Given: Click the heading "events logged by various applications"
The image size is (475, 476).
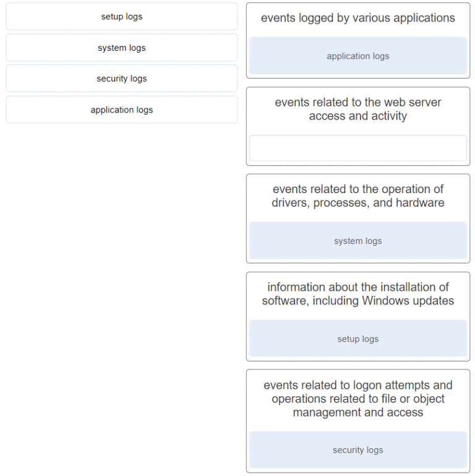Looking at the screenshot, I should (x=357, y=19).
